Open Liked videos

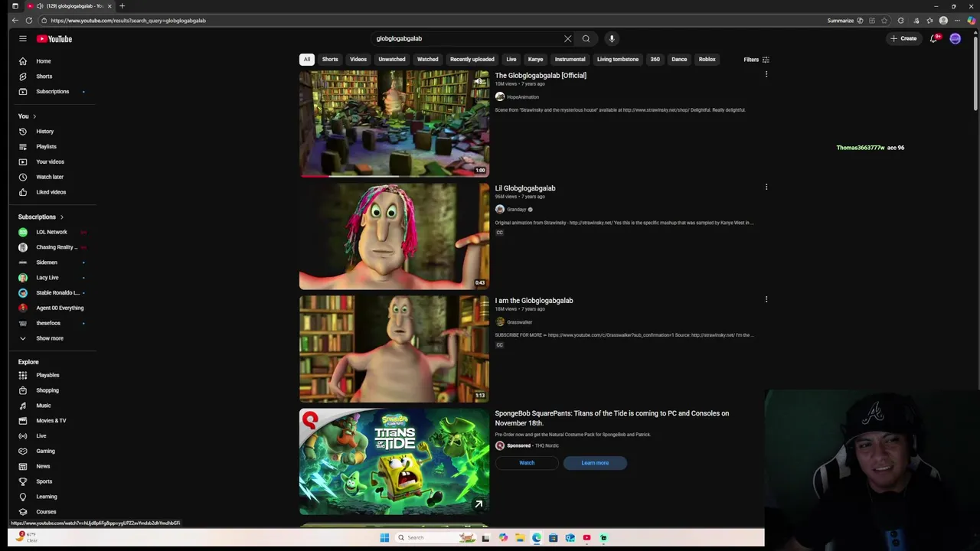click(x=52, y=192)
